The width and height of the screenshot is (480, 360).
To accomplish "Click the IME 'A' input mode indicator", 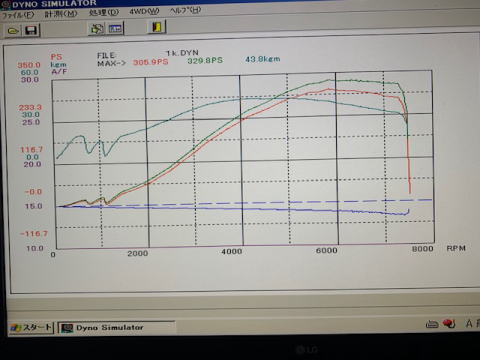I will (469, 323).
